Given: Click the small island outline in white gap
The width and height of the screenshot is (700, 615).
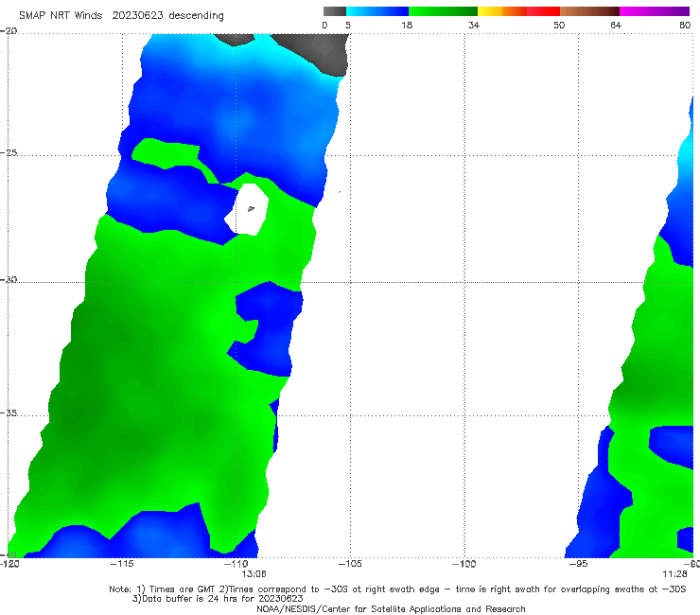Looking at the screenshot, I should (251, 208).
